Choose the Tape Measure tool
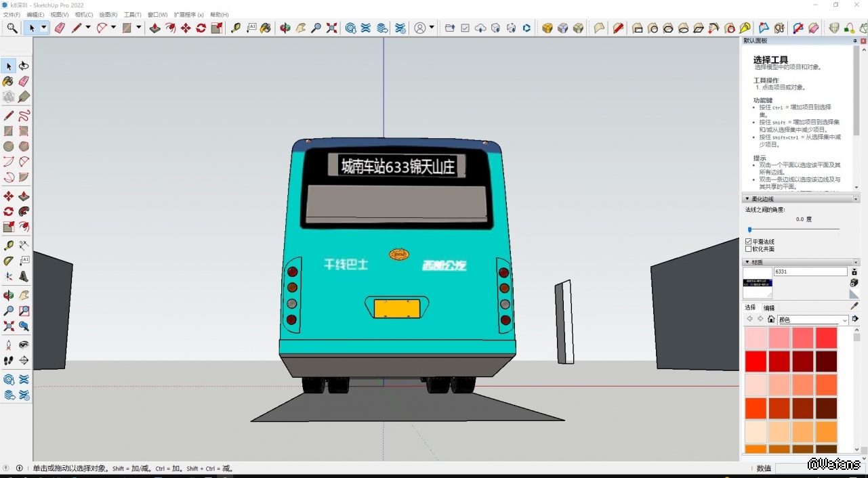868x478 pixels. click(x=235, y=28)
